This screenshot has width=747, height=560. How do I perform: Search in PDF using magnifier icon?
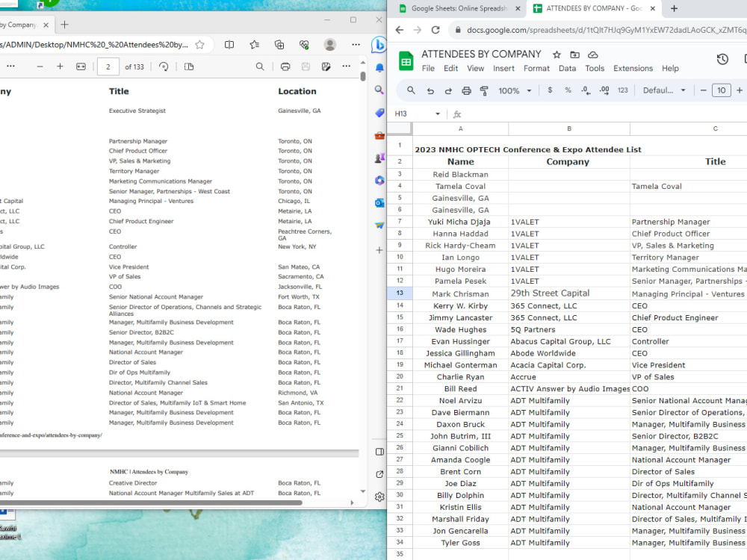coord(260,66)
